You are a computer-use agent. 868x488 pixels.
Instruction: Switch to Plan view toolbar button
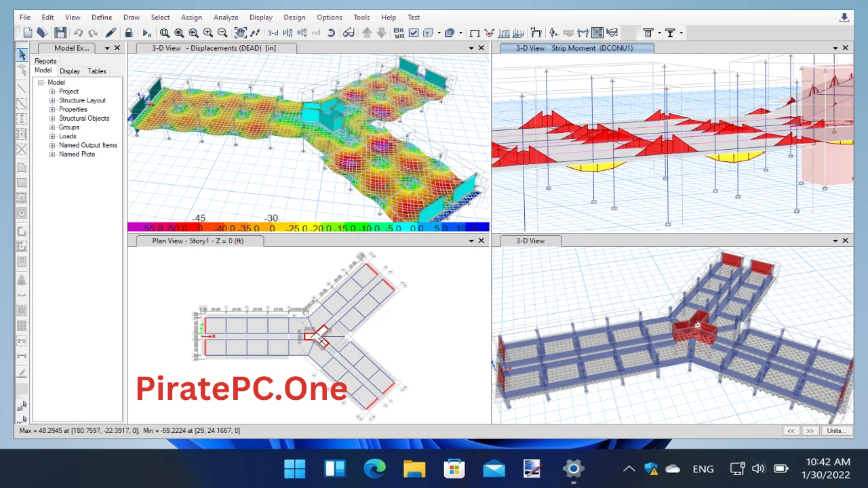pyautogui.click(x=288, y=33)
